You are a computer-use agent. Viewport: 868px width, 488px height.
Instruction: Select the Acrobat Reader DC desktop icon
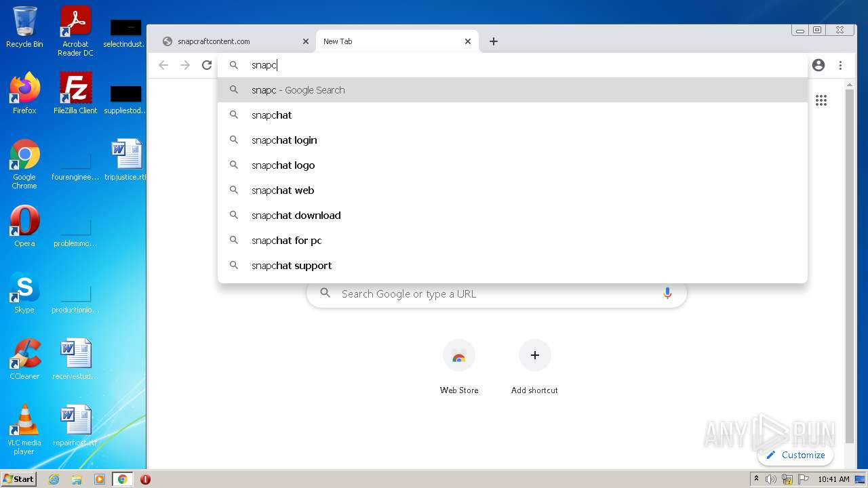[75, 31]
